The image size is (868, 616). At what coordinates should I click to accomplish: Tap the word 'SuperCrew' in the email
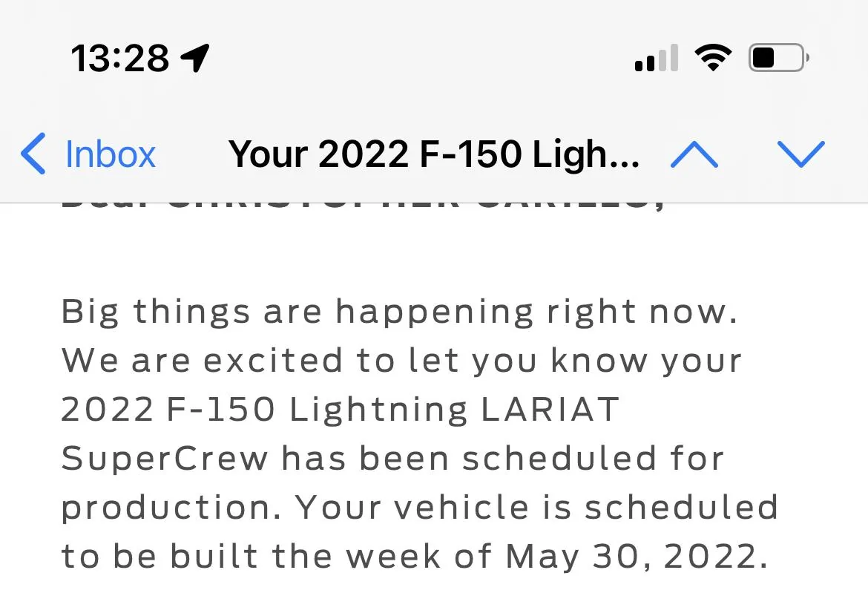165,459
